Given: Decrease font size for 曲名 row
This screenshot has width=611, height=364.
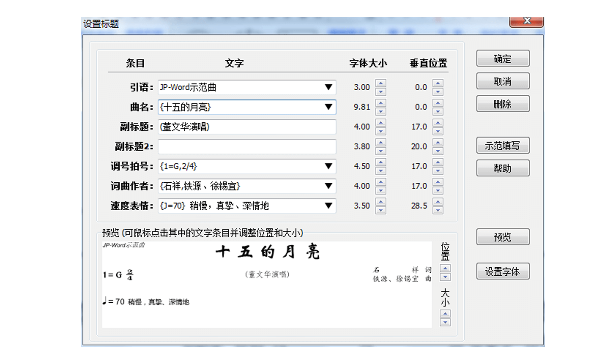Looking at the screenshot, I should coord(381,111).
